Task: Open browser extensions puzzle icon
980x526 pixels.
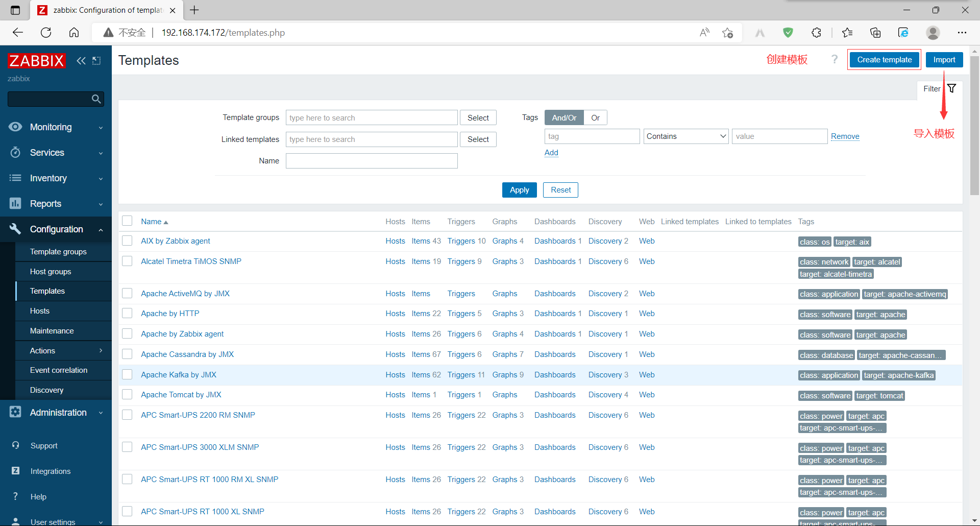Action: coord(817,33)
